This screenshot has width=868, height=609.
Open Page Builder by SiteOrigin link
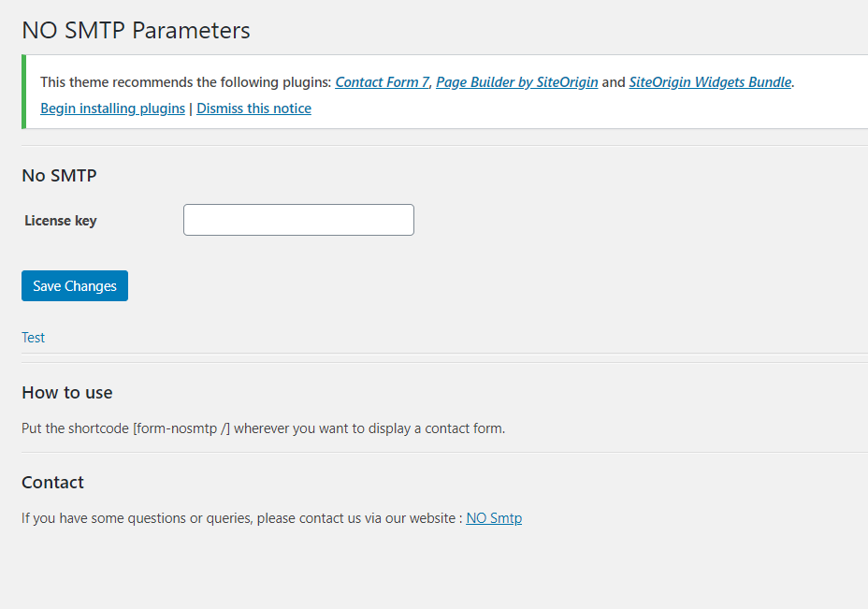(x=516, y=82)
